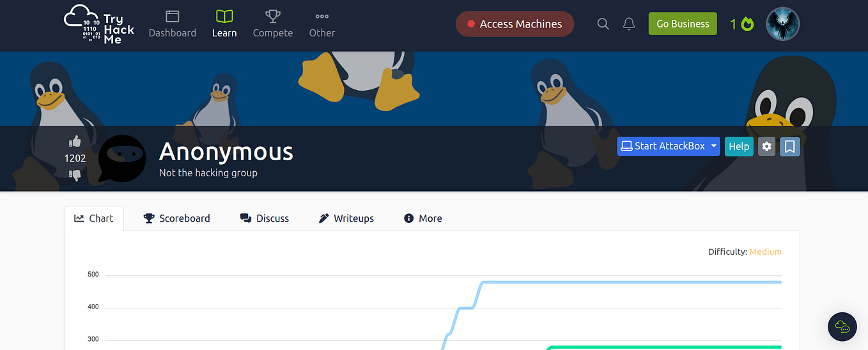
Task: Open room options gear icon
Action: 767,146
